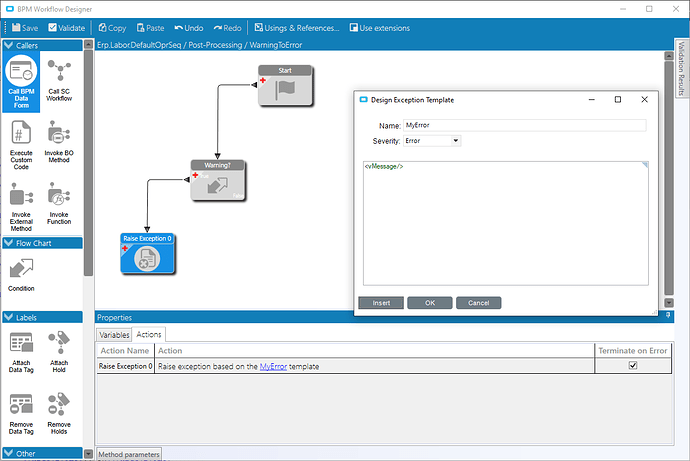Viewport: 690px width, 461px height.
Task: Open the Method parameters tab
Action: [x=128, y=455]
